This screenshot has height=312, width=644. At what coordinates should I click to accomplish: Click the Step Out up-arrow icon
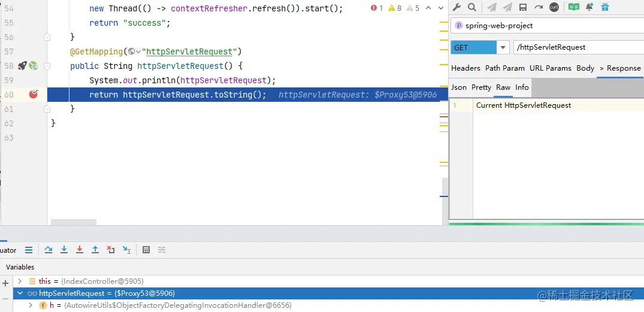pos(95,250)
